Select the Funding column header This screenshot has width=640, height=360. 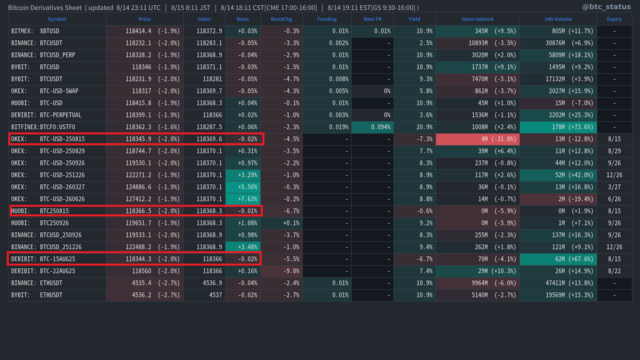327,19
